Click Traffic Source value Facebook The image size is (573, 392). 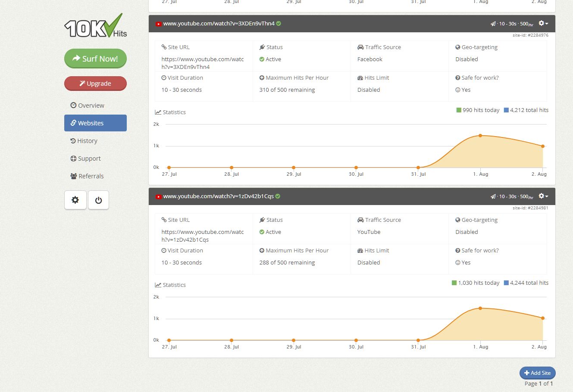click(369, 59)
